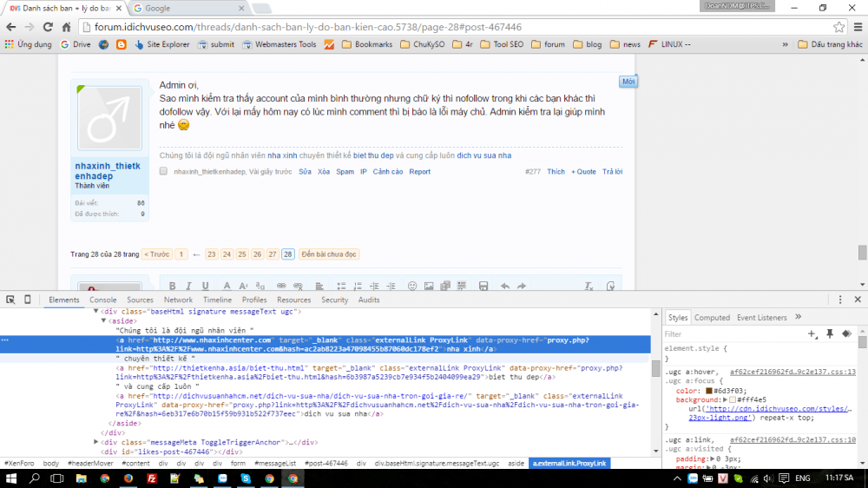868x488 pixels.
Task: Toggle DevTools device mode icon
Action: click(27, 300)
